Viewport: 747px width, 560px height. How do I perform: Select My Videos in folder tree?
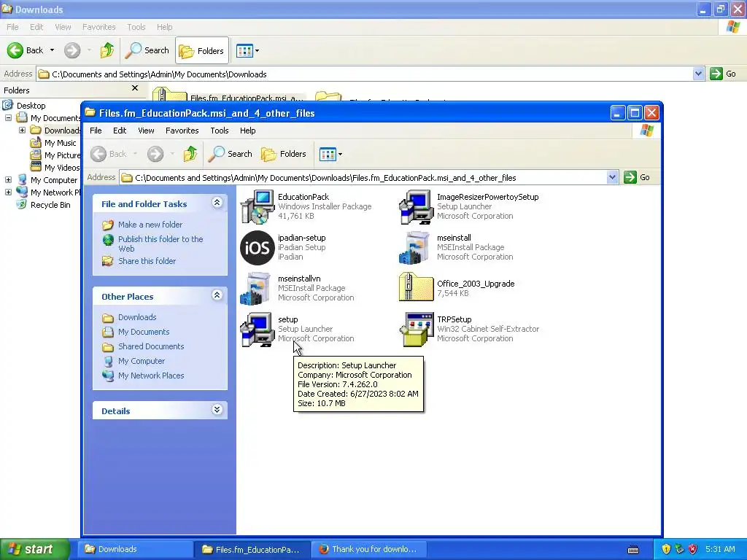(62, 168)
